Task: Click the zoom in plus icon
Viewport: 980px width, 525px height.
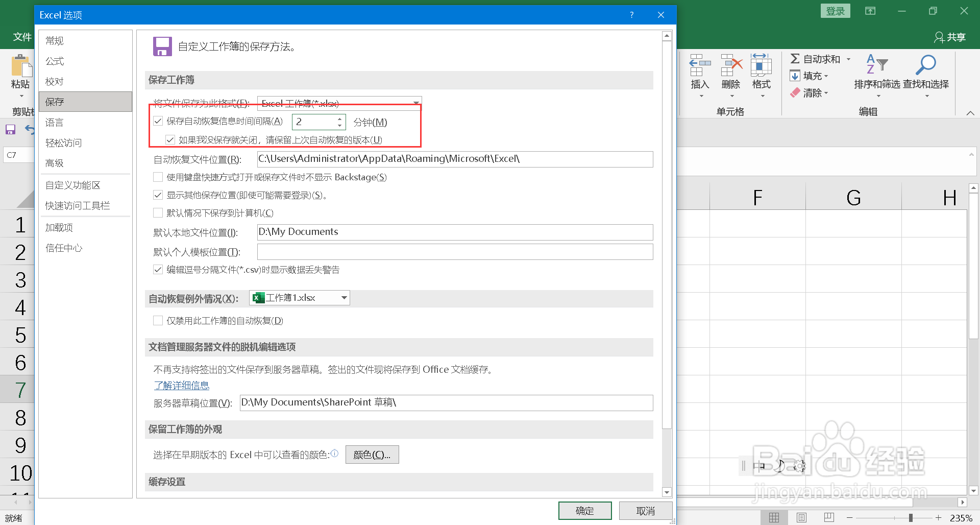Action: point(938,518)
